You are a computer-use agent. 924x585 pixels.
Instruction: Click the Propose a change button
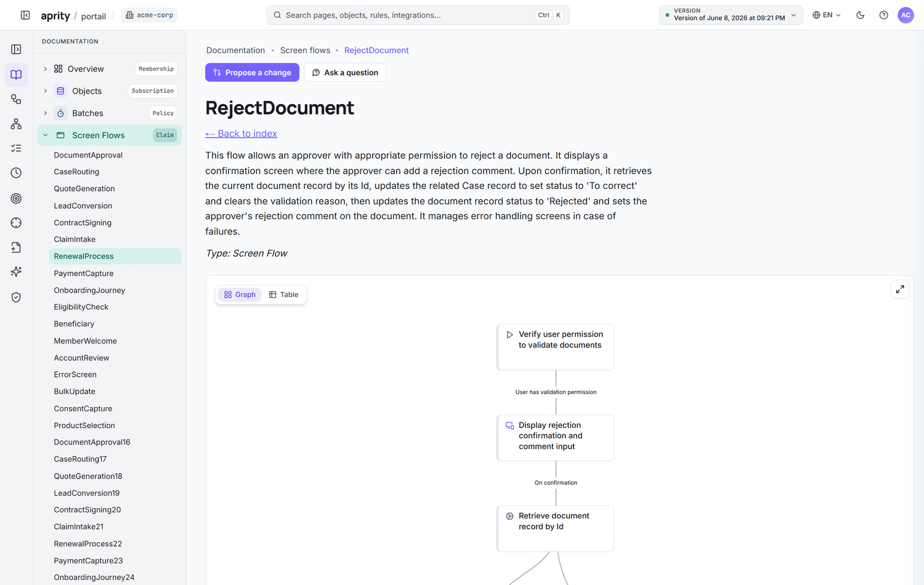252,73
